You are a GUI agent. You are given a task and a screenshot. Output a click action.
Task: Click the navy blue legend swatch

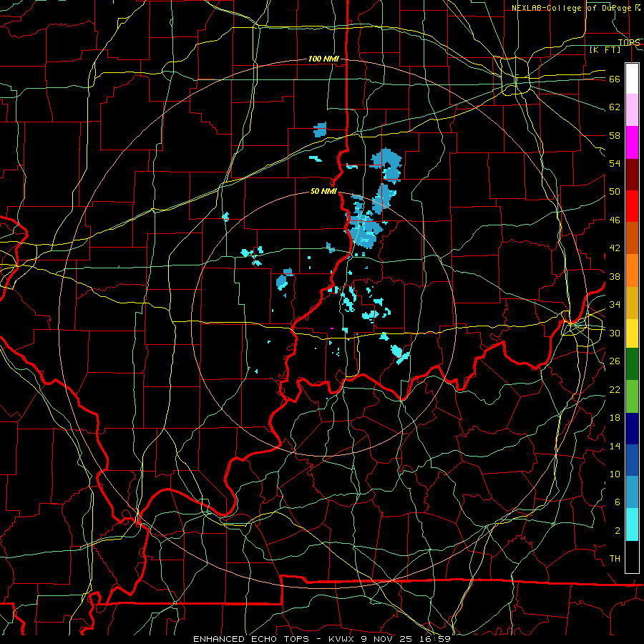(632, 429)
